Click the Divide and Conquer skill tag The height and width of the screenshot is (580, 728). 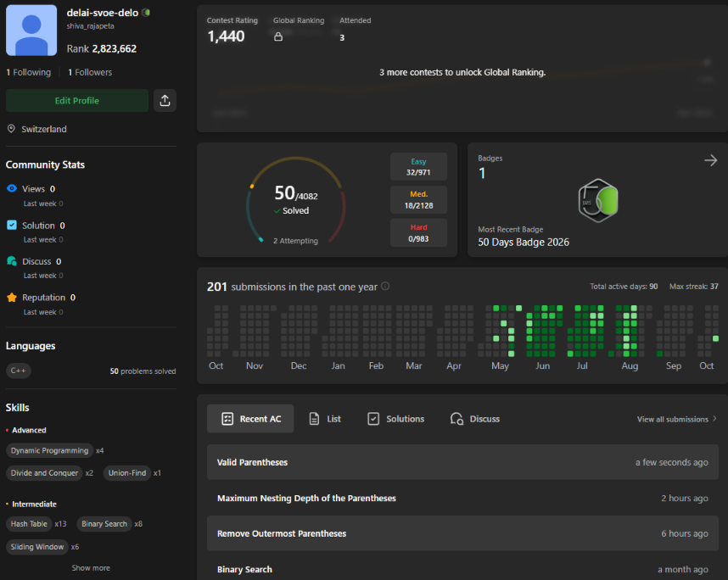pos(45,473)
